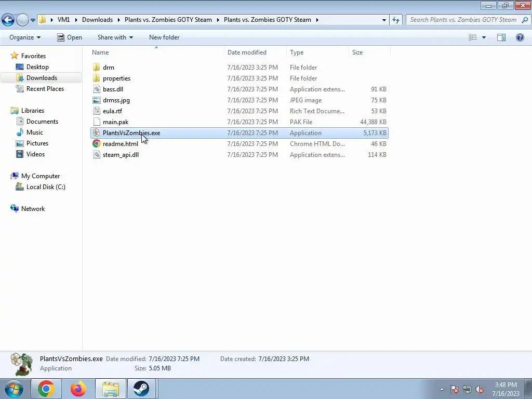Select the bass.dll file icon

click(x=96, y=89)
